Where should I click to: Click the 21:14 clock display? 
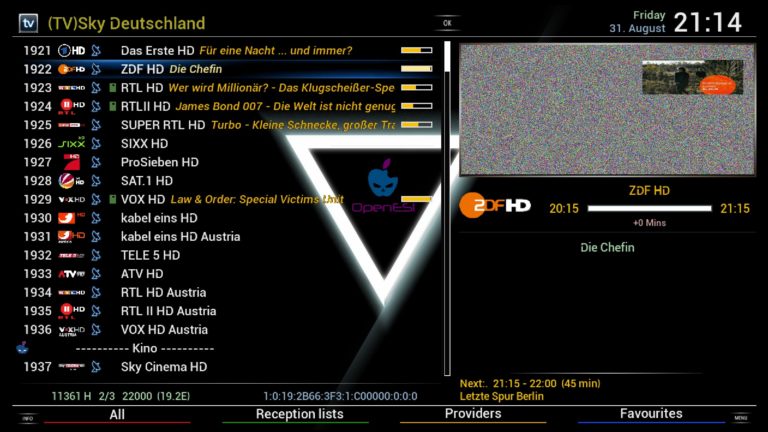tap(708, 23)
